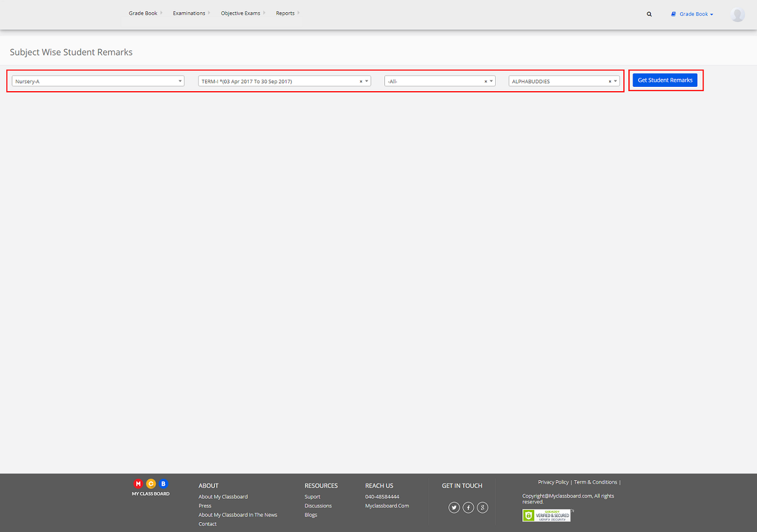
Task: Open the Twitter social icon
Action: tap(454, 507)
